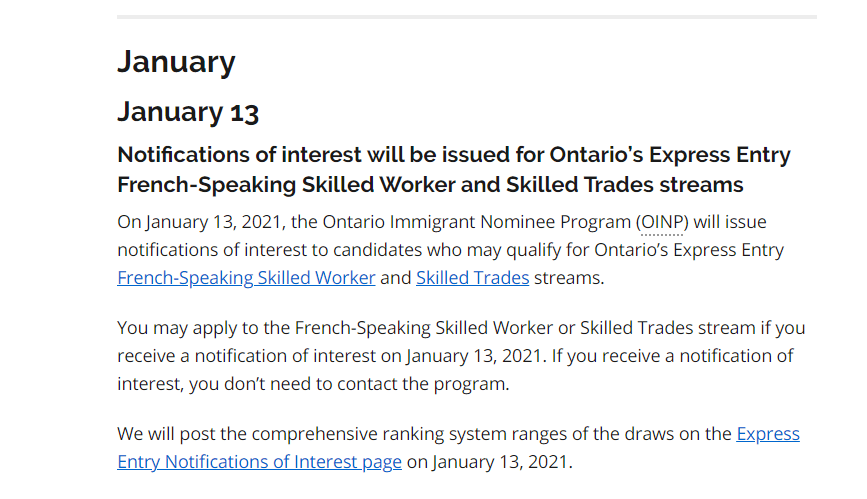Open the French-Speaking Skilled Worker link
The image size is (867, 499).
tap(246, 278)
